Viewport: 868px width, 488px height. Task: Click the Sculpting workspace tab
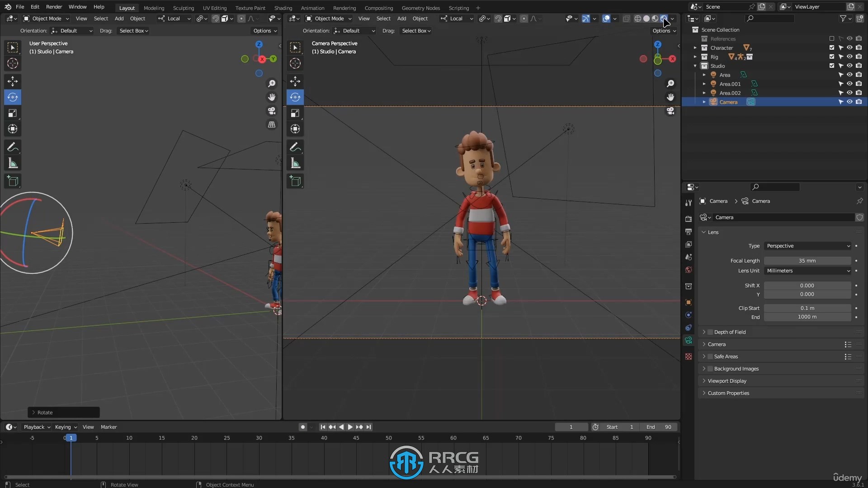(183, 8)
